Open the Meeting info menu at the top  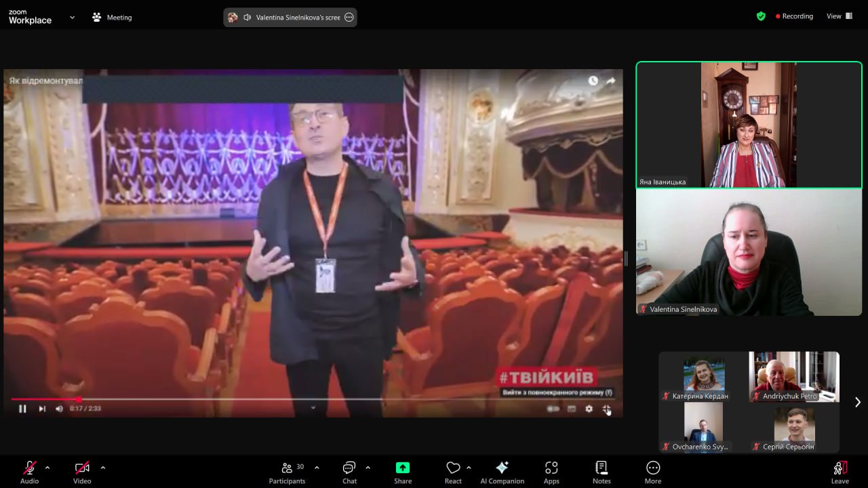[x=113, y=18]
